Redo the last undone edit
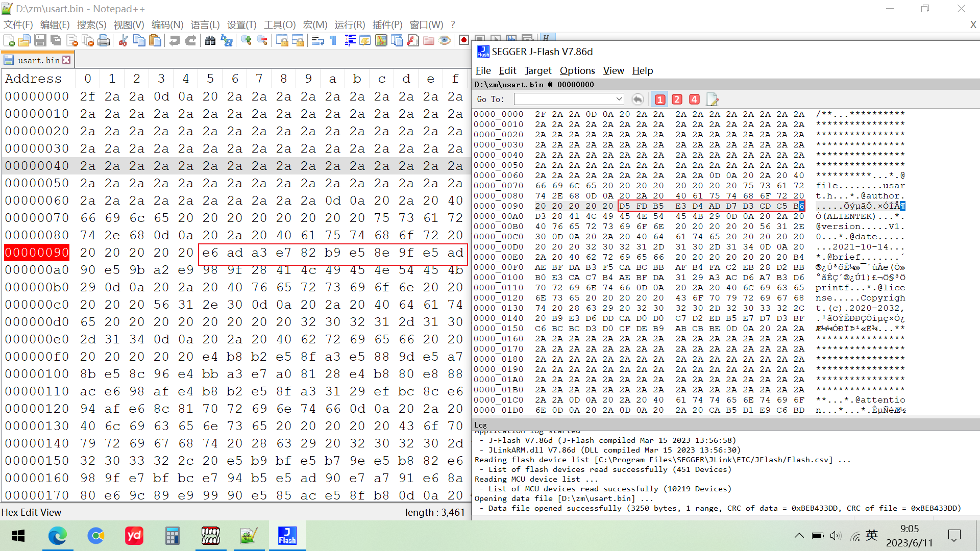The width and height of the screenshot is (980, 551). (190, 40)
